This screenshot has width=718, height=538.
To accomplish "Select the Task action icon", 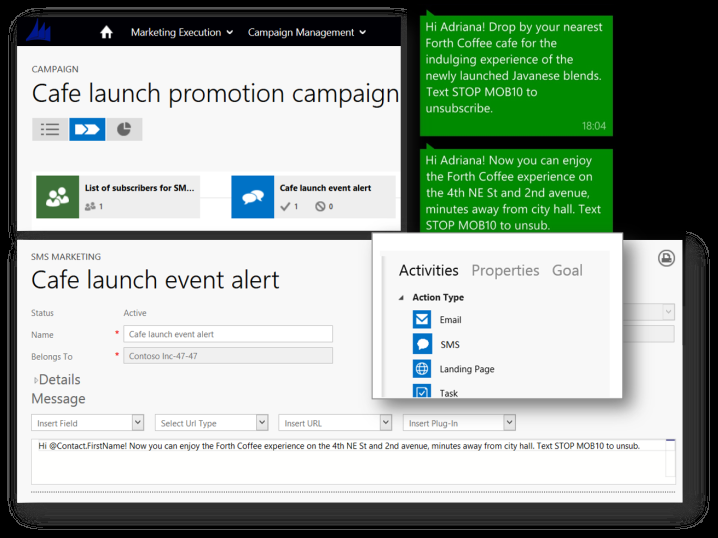I will 422,391.
